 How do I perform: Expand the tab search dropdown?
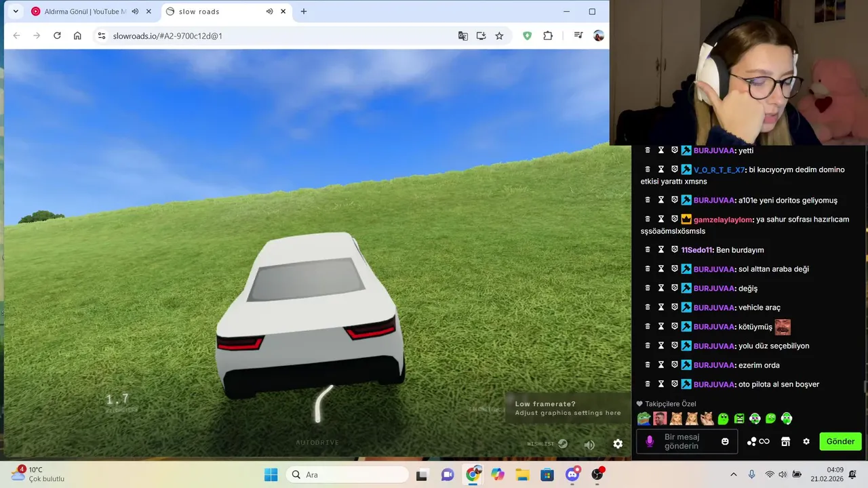16,12
